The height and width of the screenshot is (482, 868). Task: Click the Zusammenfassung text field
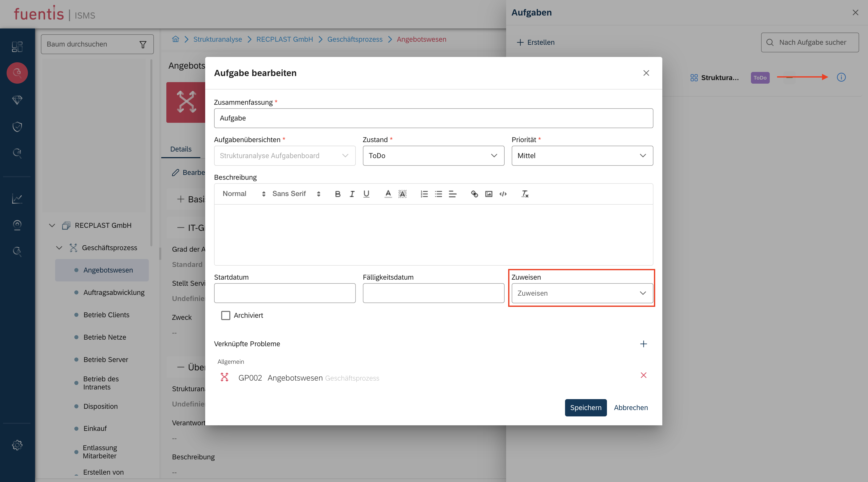(x=433, y=118)
